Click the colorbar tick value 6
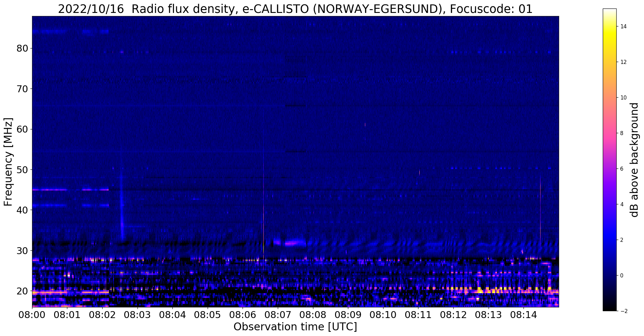The width and height of the screenshot is (644, 336). click(621, 169)
